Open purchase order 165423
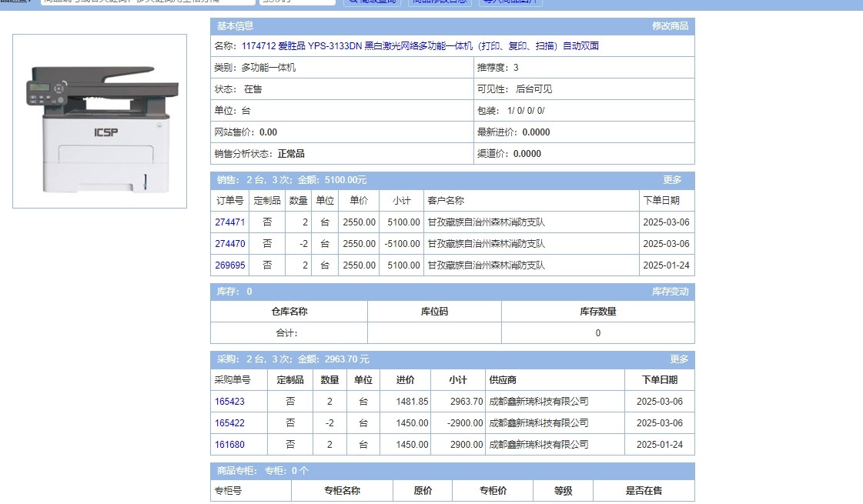The height and width of the screenshot is (504, 863). click(x=229, y=402)
